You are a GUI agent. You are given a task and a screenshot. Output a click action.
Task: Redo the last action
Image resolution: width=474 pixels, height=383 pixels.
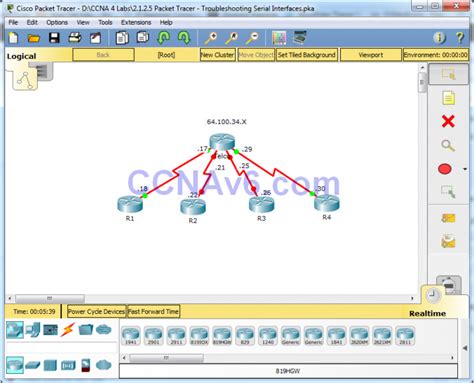point(184,38)
